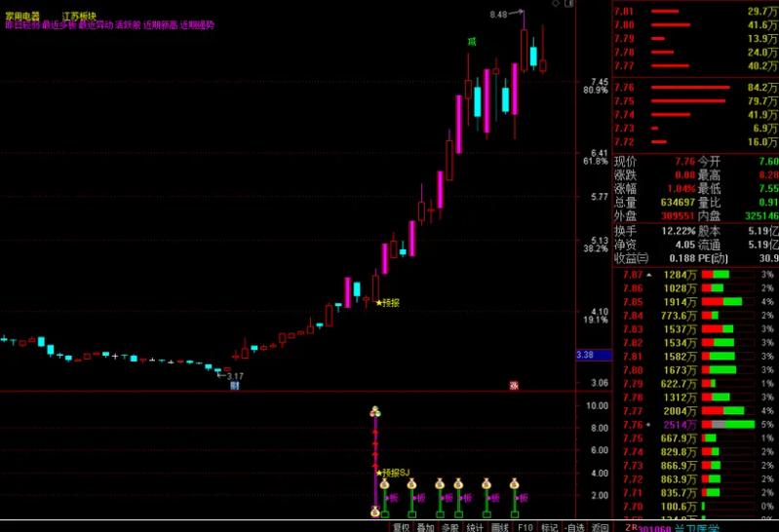
Task: Click the 标记 mark button
Action: 550,526
